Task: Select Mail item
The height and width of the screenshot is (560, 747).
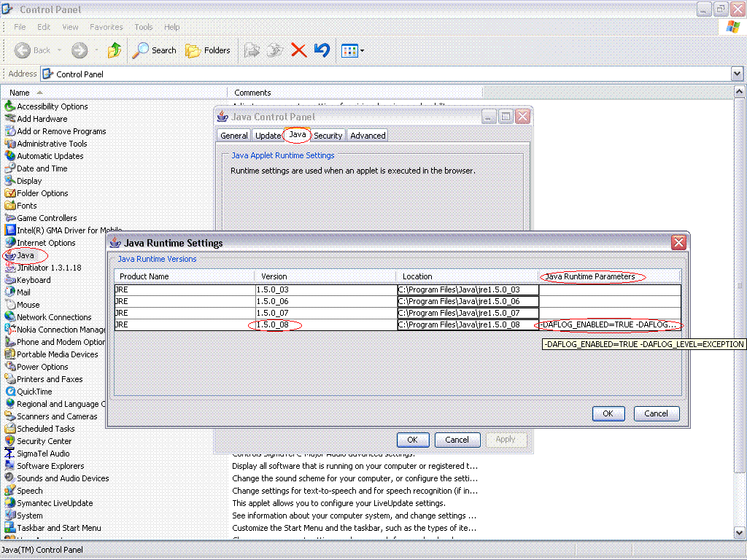Action: point(18,292)
